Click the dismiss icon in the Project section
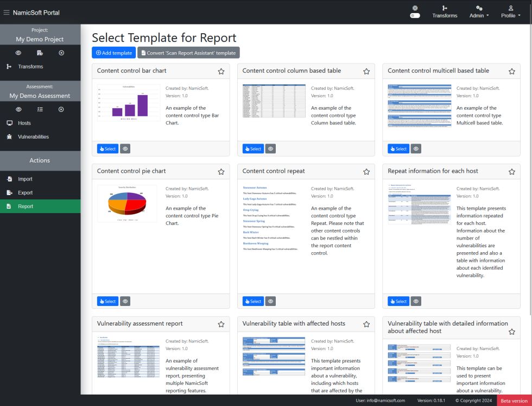Viewport: 532px width, 406px height. click(x=61, y=53)
